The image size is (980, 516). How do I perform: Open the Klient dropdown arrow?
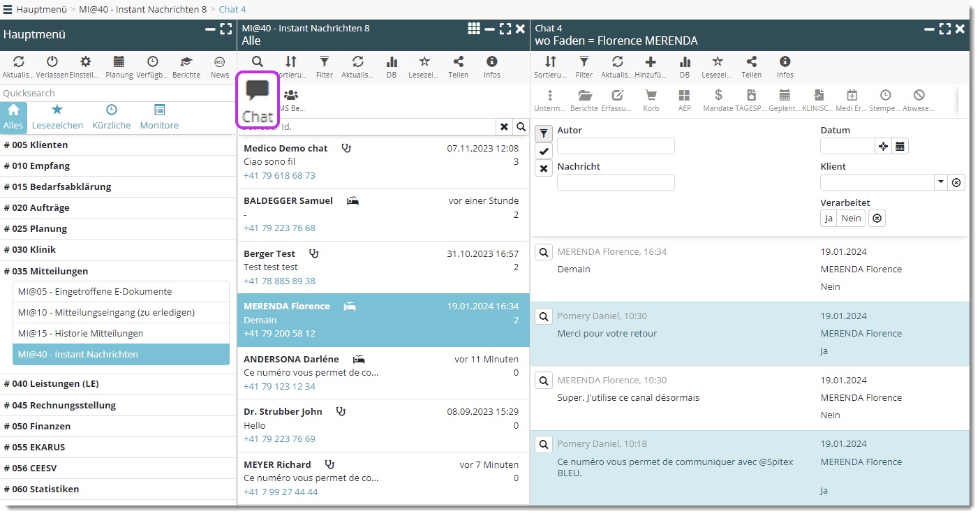coord(940,182)
